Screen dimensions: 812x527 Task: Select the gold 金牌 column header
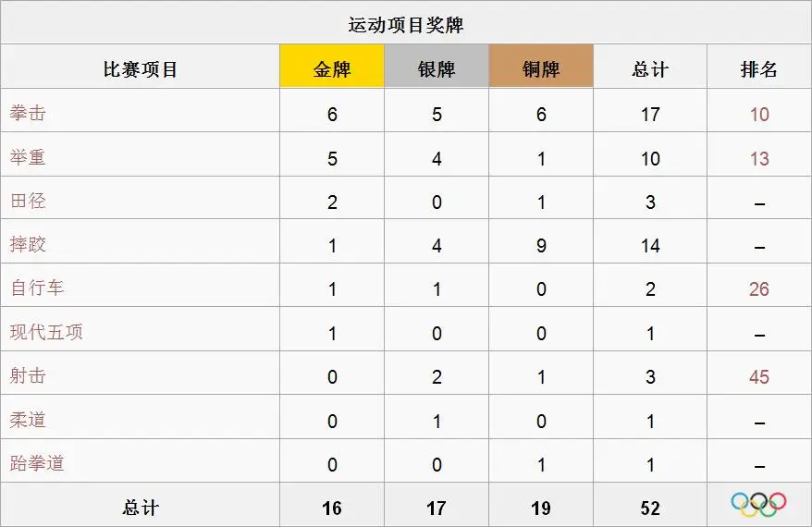[332, 67]
